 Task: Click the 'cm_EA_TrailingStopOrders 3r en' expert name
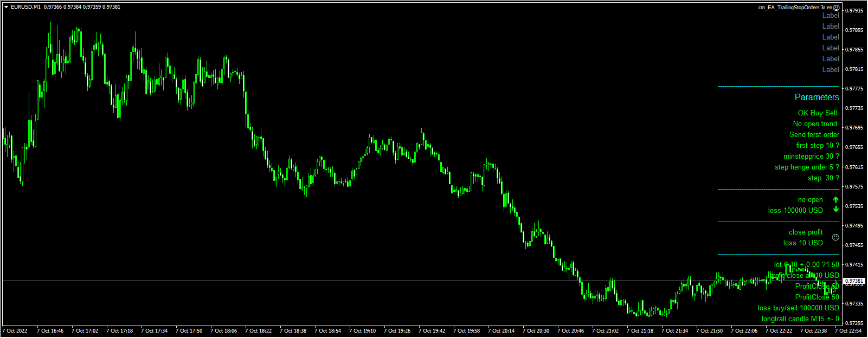click(795, 8)
